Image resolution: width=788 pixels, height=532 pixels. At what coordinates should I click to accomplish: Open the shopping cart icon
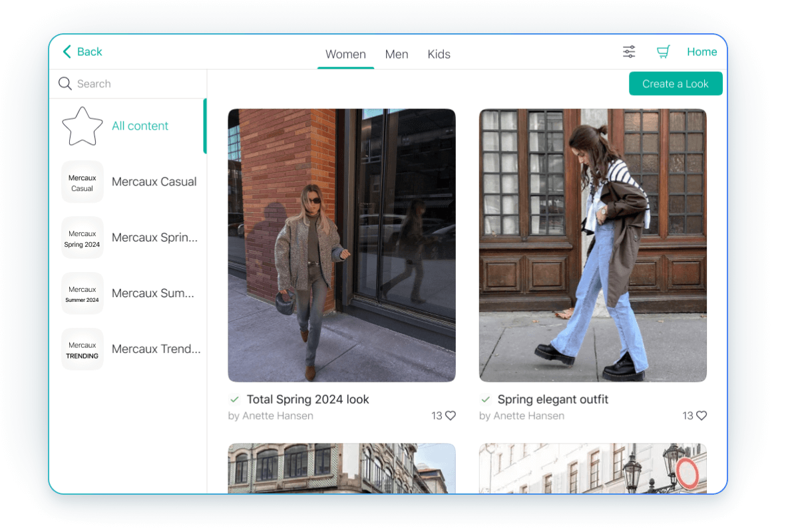(x=663, y=52)
